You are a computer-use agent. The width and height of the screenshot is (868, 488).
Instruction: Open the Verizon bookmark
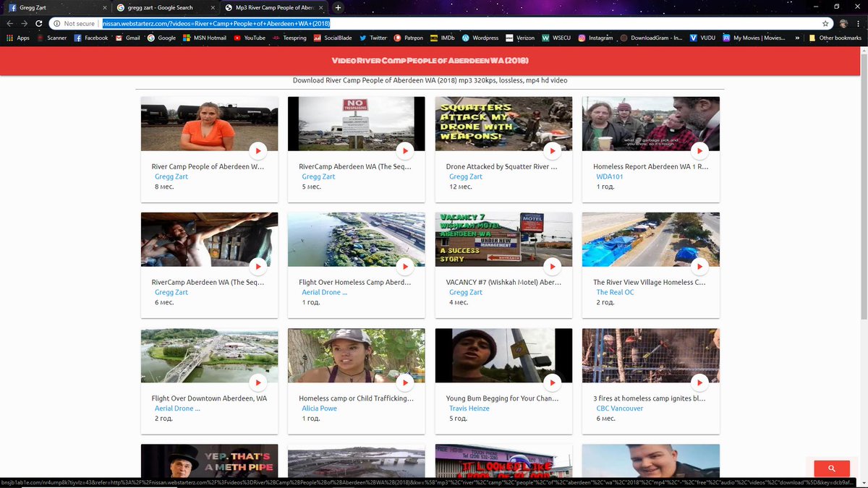(521, 38)
